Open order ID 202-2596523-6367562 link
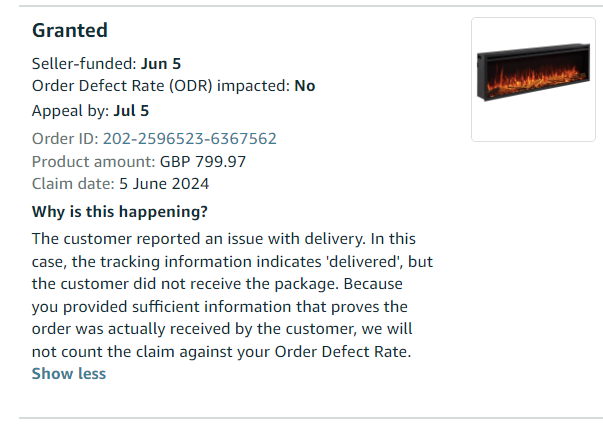603x434 pixels. (x=190, y=139)
